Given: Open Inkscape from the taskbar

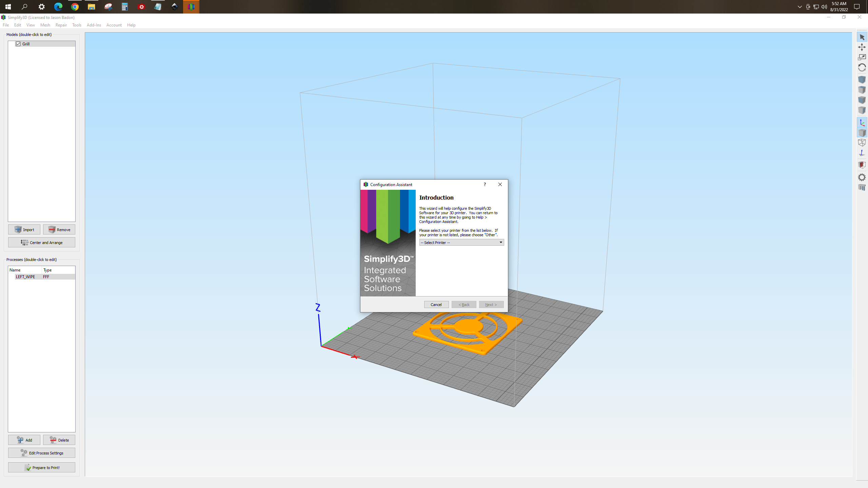Looking at the screenshot, I should (x=175, y=7).
